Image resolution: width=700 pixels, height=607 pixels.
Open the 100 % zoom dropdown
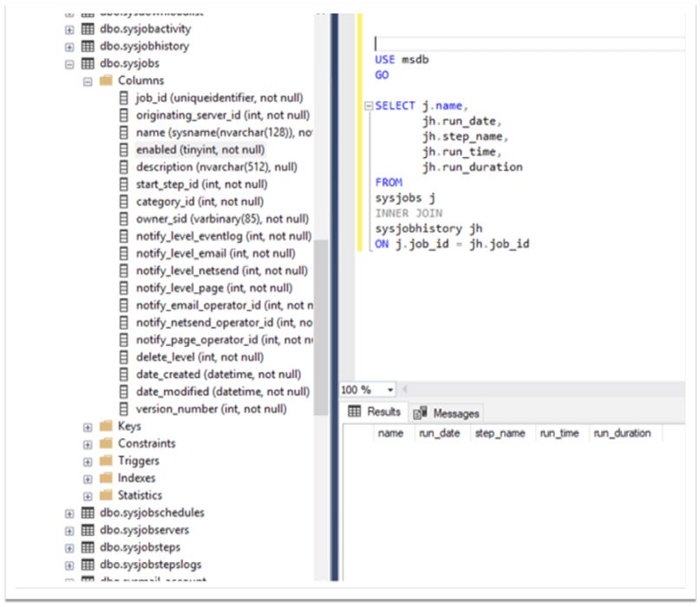390,390
